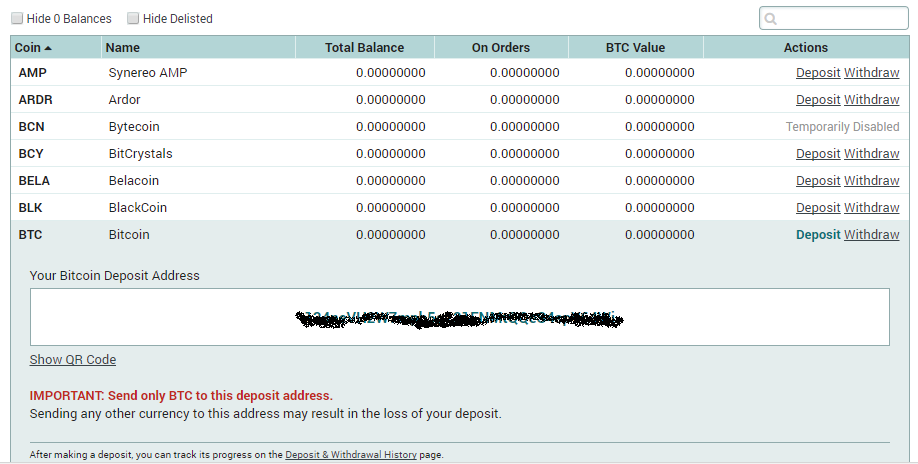Viewport: 918px width, 464px height.
Task: Sort by On Orders column header
Action: click(x=500, y=47)
